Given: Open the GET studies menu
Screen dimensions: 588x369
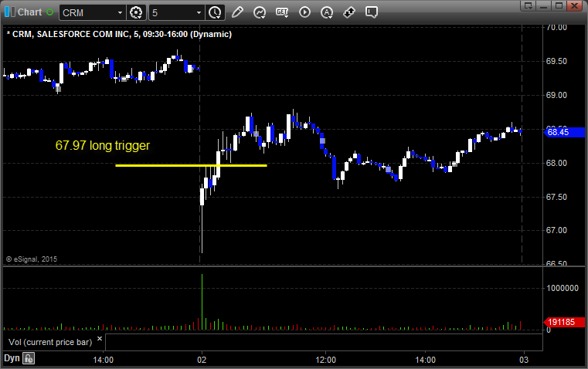Looking at the screenshot, I should [282, 12].
